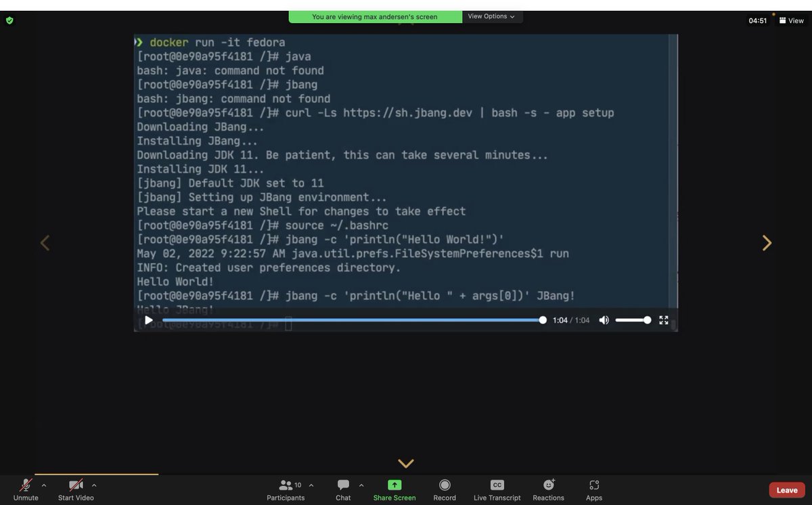The width and height of the screenshot is (812, 505).
Task: Click the Unmute microphone icon
Action: [x=26, y=485]
